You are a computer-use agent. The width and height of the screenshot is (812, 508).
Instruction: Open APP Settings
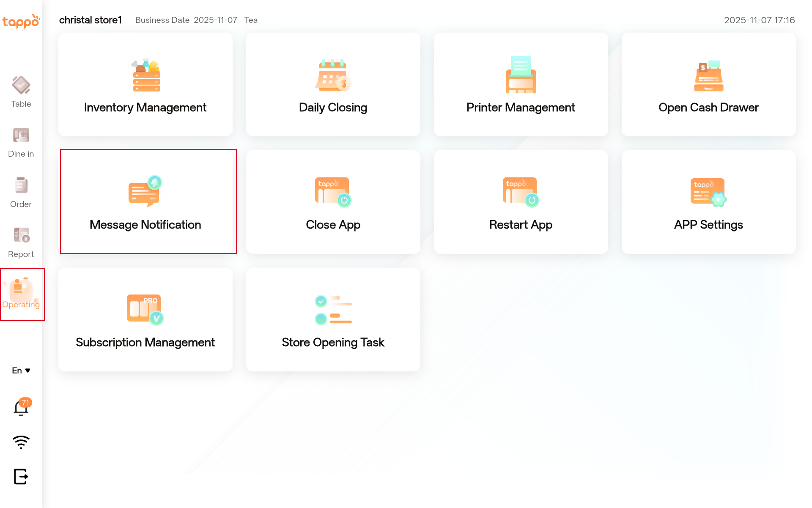(x=708, y=202)
